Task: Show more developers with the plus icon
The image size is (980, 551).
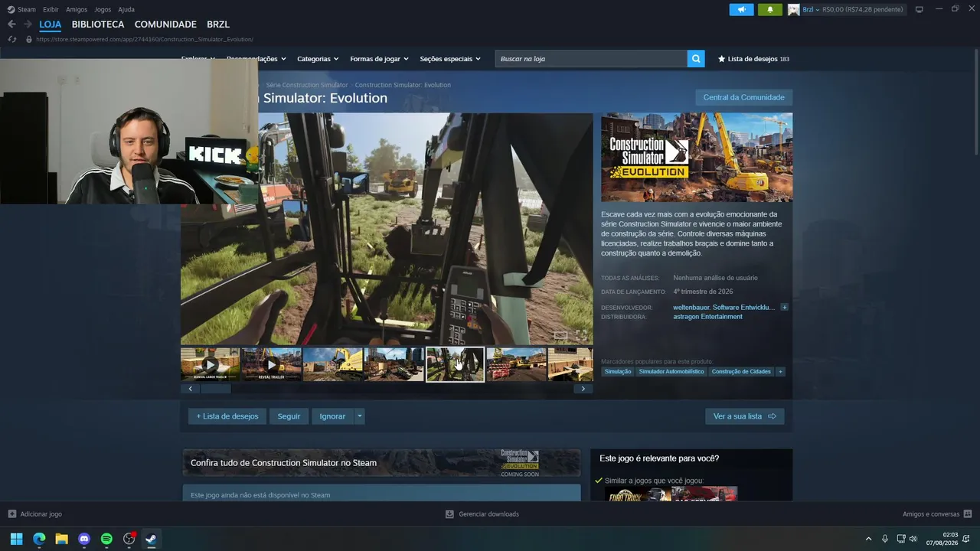Action: tap(784, 307)
